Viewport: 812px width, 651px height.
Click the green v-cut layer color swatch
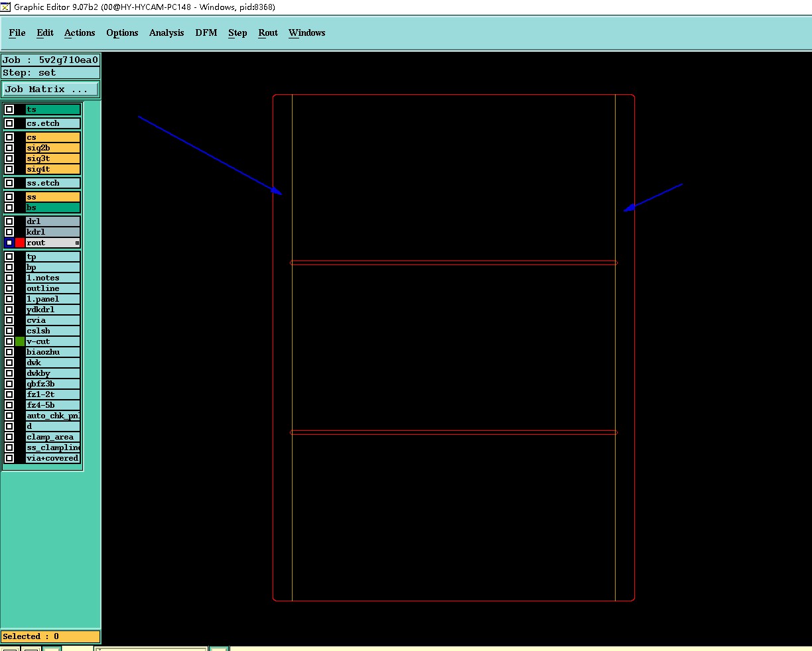point(20,341)
